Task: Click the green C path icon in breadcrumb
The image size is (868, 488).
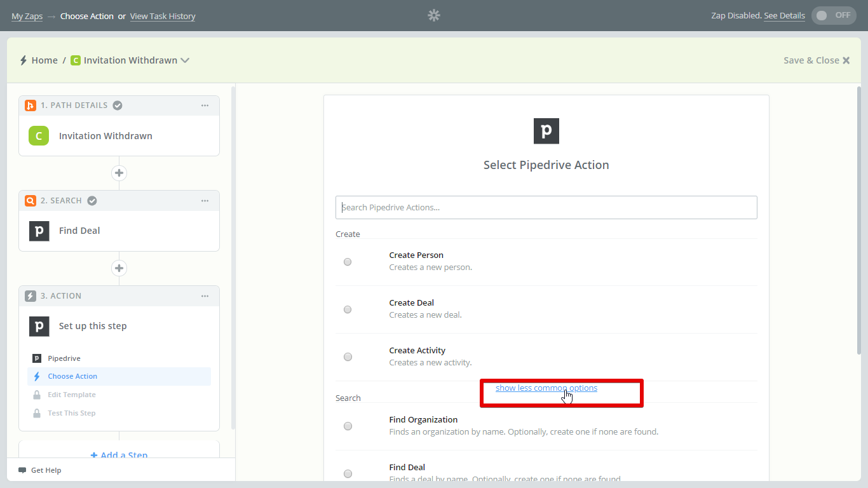Action: click(x=76, y=60)
